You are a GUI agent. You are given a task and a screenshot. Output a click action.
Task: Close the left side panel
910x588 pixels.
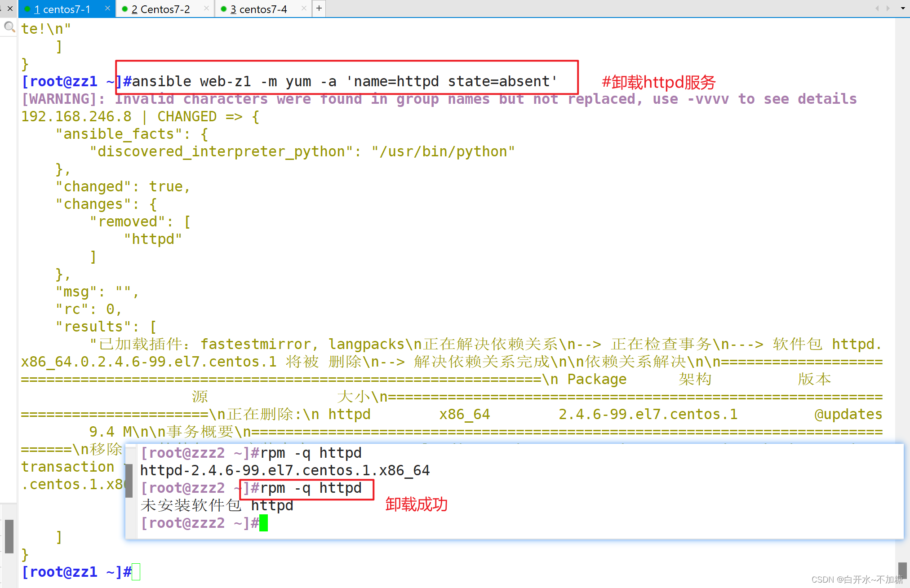(x=10, y=9)
